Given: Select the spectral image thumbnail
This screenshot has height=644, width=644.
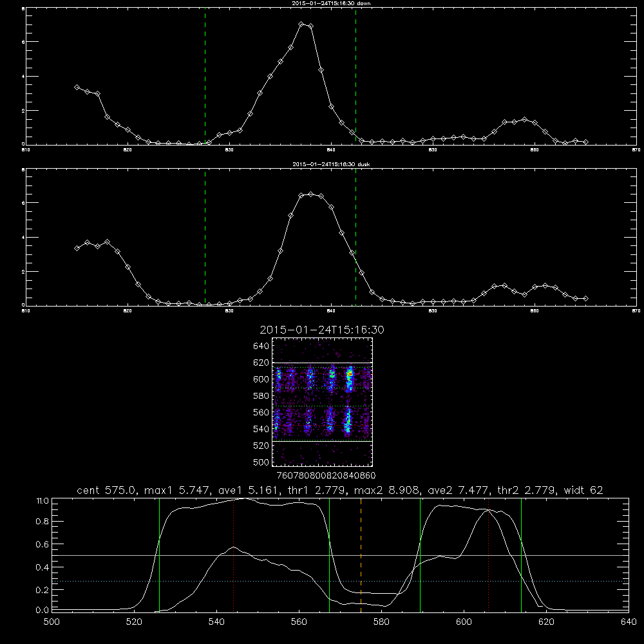Looking at the screenshot, I should click(323, 402).
